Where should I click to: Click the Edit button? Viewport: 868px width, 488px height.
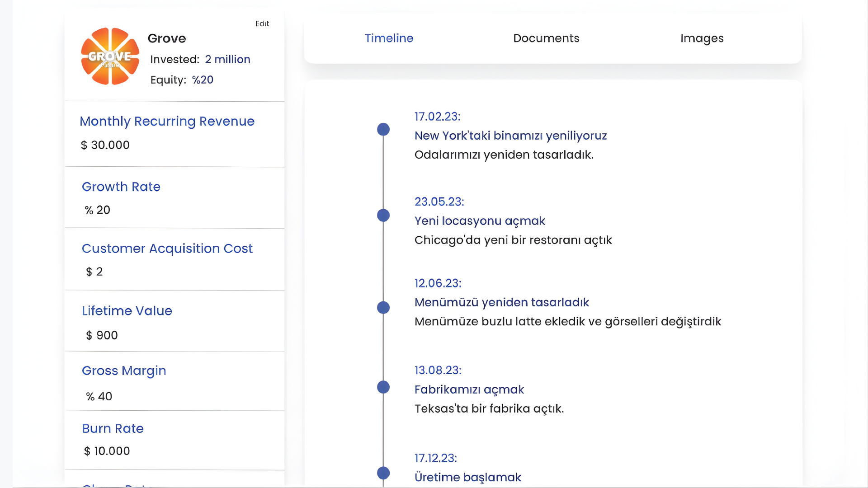(x=262, y=23)
